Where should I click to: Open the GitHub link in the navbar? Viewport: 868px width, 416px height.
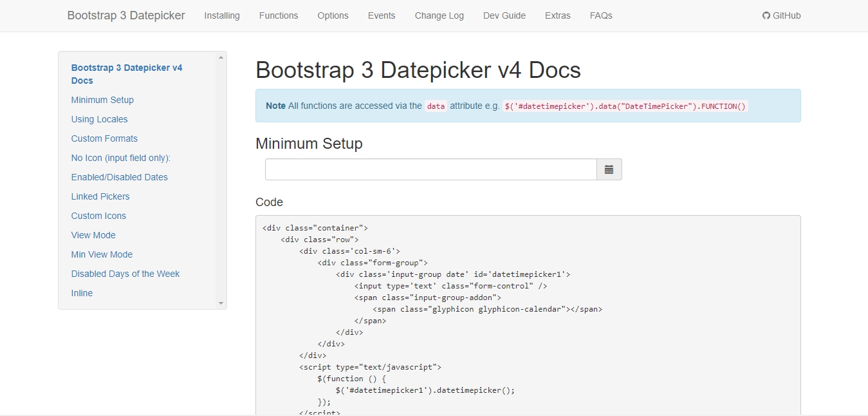pos(781,15)
